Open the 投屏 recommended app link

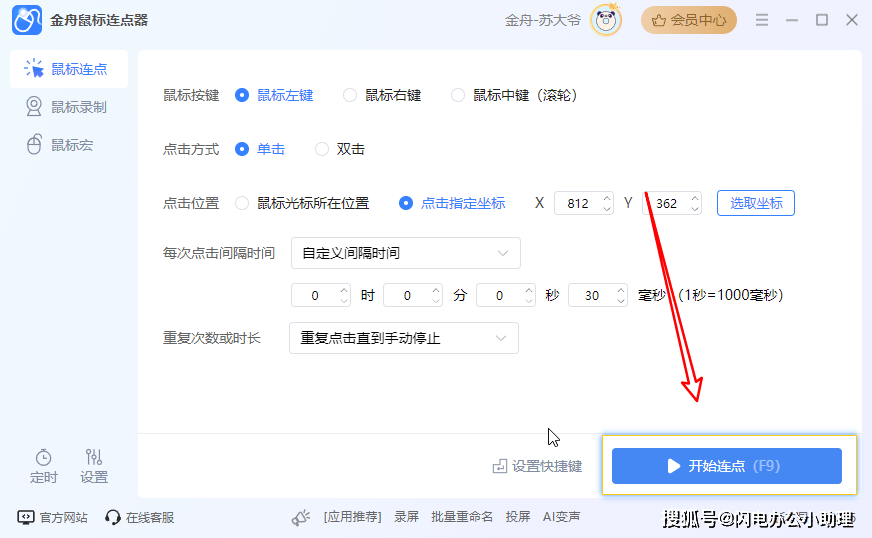517,517
